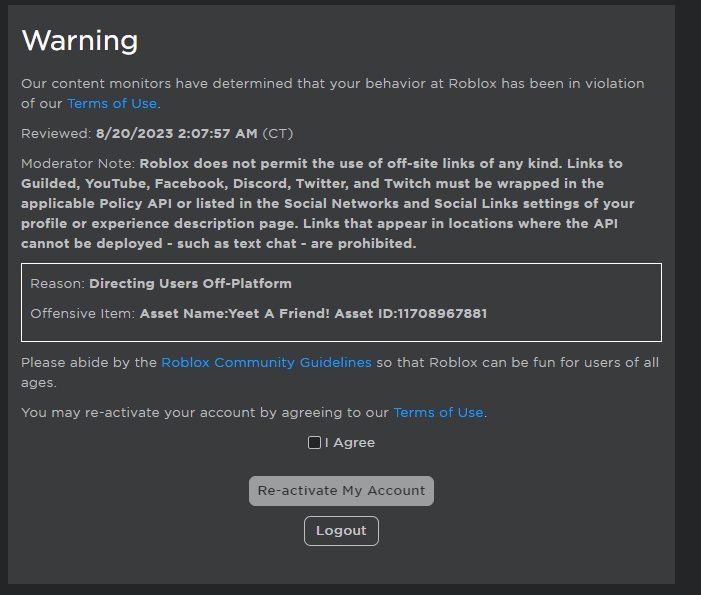Viewport: 701px width, 595px height.
Task: Click the Moderator Note label
Action: [78, 164]
